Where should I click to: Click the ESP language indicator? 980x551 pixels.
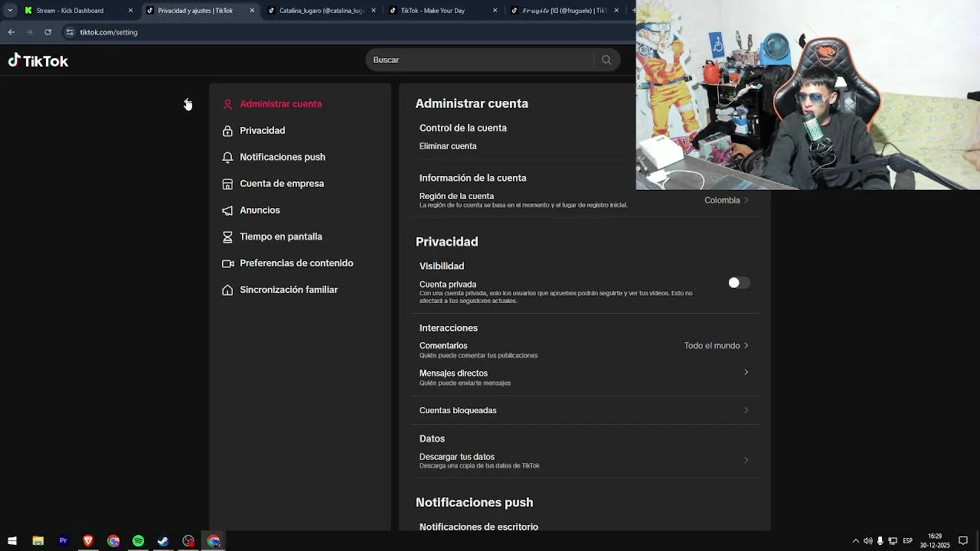pos(907,541)
